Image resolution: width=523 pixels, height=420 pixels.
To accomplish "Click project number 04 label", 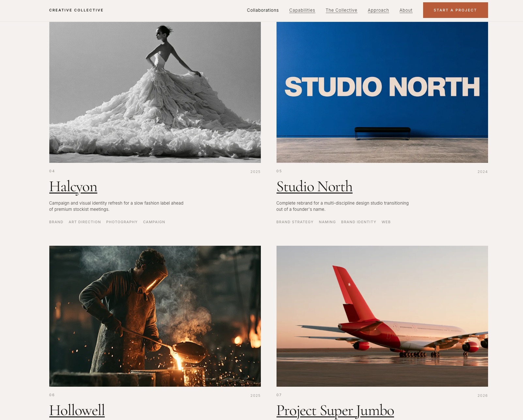I will point(52,171).
